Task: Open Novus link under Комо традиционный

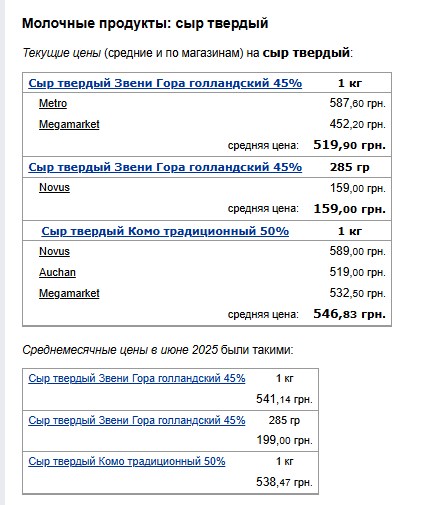Action: [54, 251]
